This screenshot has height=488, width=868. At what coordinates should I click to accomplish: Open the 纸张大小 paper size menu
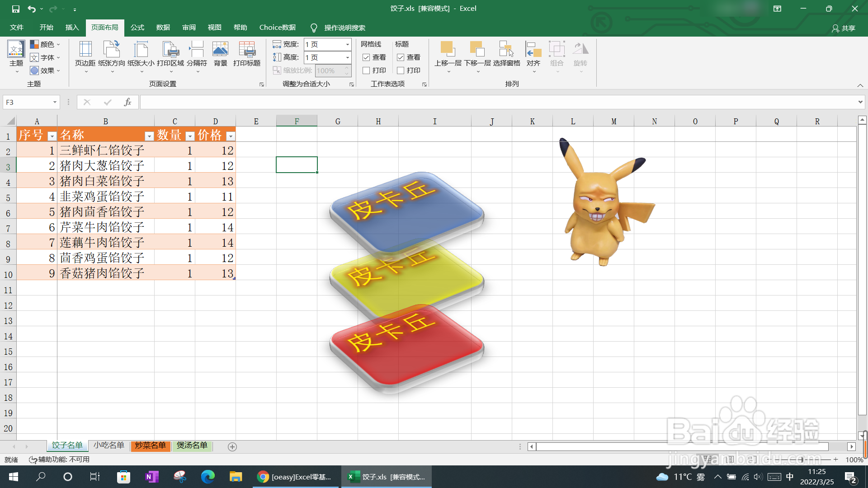(x=141, y=56)
